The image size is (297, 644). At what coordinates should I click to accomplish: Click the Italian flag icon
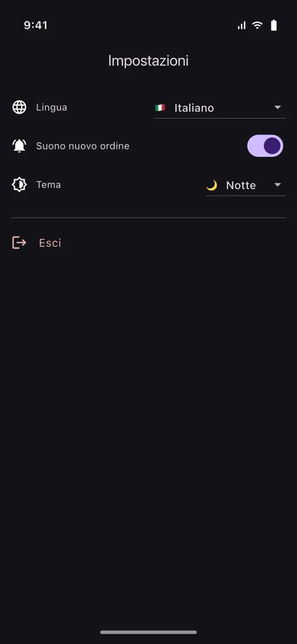pos(160,108)
